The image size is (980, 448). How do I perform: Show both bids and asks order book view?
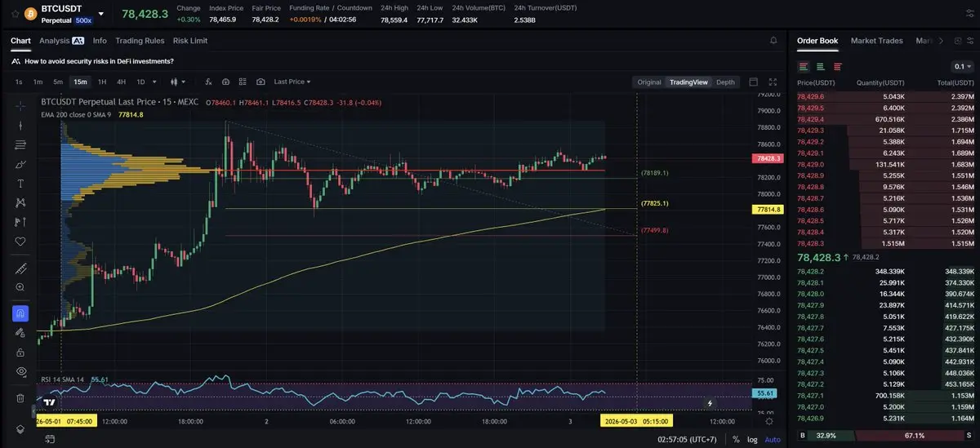(804, 66)
